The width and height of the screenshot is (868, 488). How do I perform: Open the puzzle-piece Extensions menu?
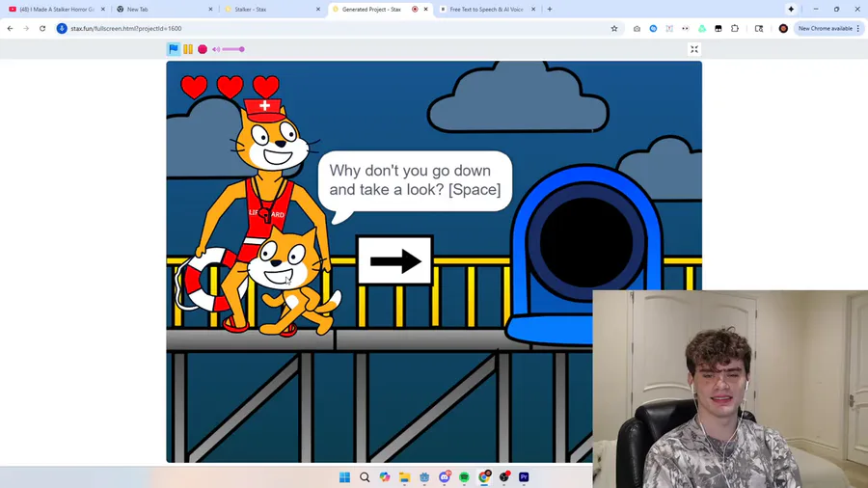tap(735, 28)
